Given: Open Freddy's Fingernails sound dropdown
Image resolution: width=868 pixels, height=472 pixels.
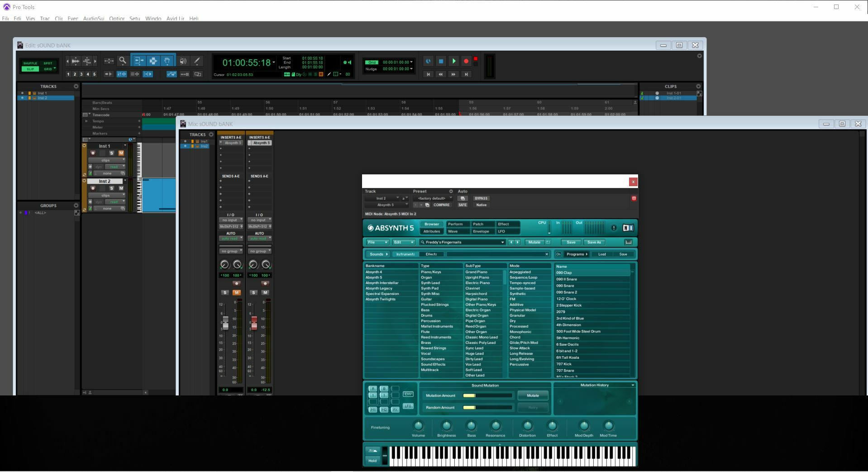Looking at the screenshot, I should pyautogui.click(x=462, y=242).
